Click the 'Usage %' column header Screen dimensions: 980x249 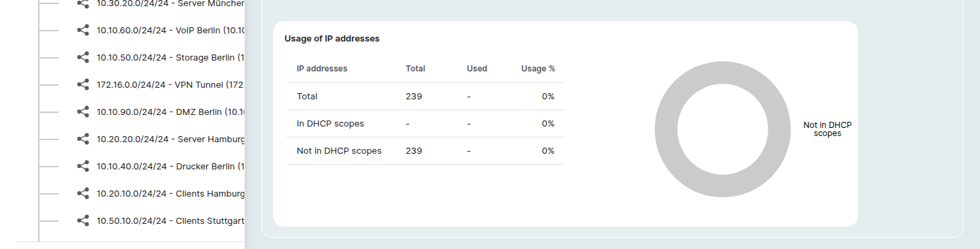tap(538, 69)
